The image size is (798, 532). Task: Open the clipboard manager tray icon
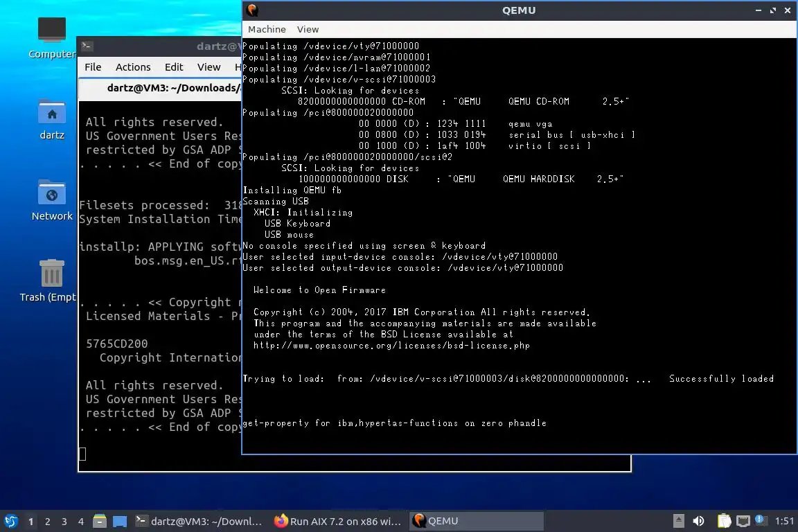[x=724, y=521]
